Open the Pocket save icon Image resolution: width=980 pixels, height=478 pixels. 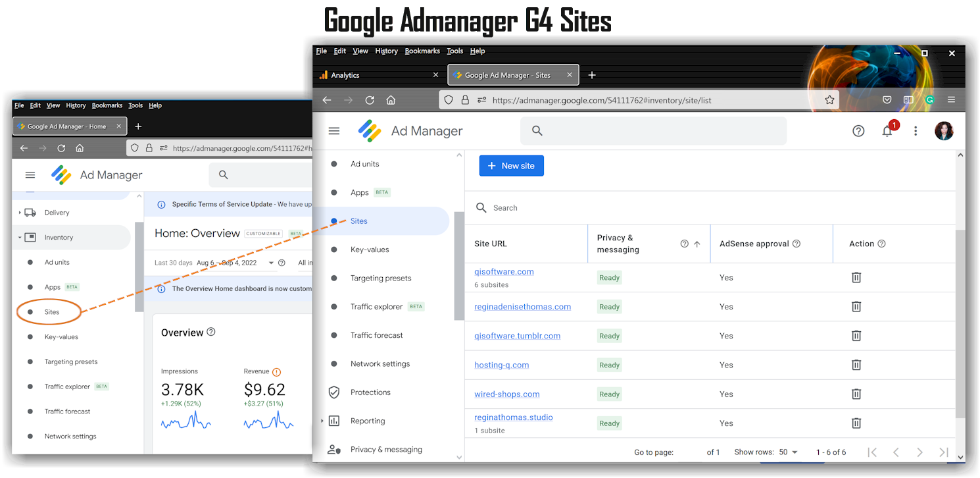point(887,100)
